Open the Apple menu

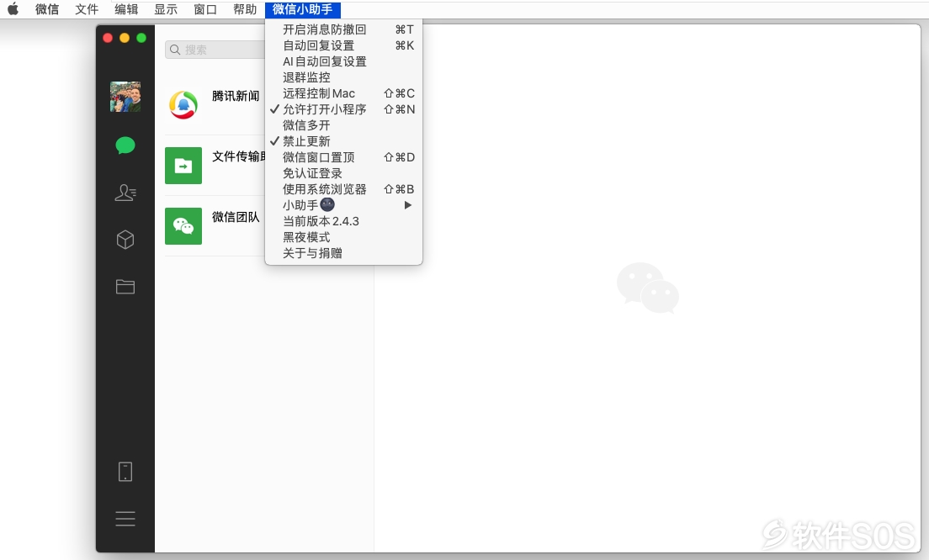pyautogui.click(x=13, y=9)
